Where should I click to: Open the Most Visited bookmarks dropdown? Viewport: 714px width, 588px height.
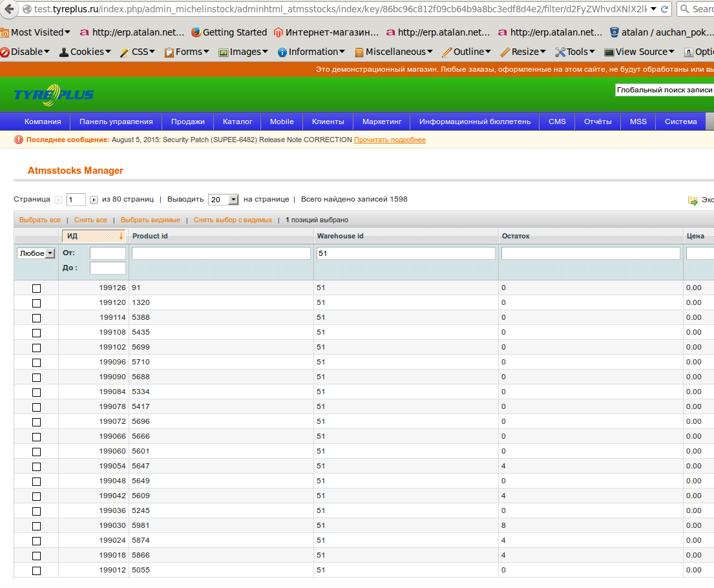coord(36,32)
